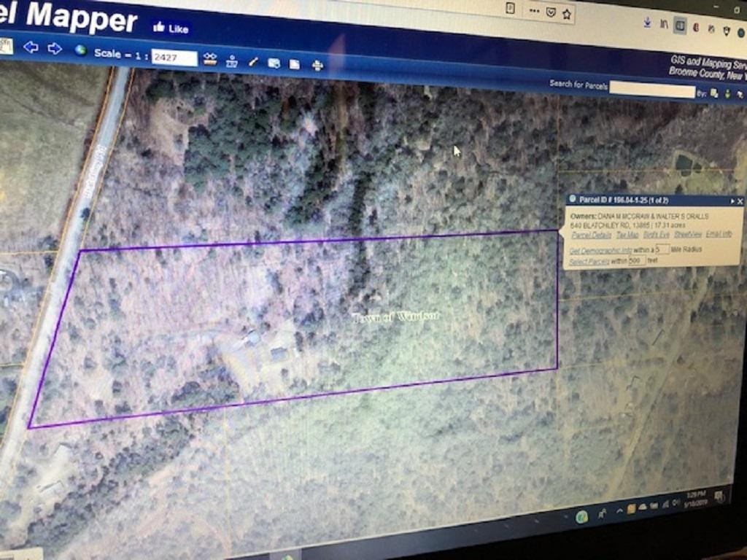Viewport: 747px width, 560px height.
Task: Click the Search for Parcels box
Action: 651,90
